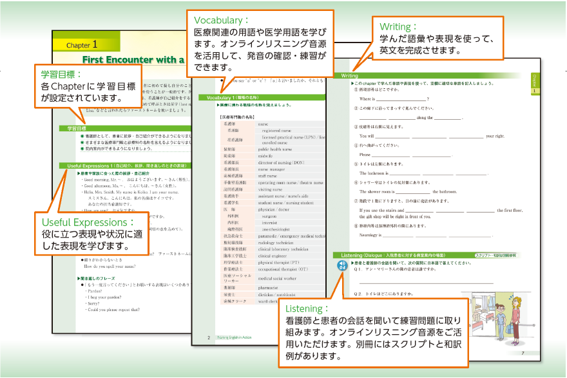The width and height of the screenshot is (567, 378).
Task: Click page number 2 on Vocabulary page
Action: tap(209, 337)
